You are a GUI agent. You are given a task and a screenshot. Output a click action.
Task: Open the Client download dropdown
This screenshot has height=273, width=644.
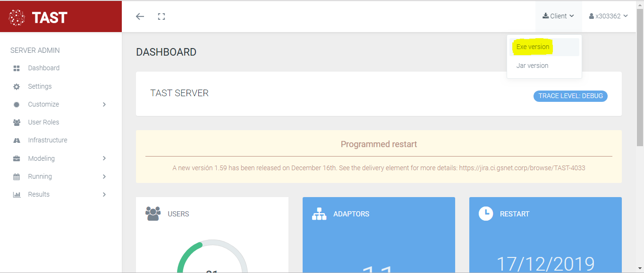click(559, 16)
